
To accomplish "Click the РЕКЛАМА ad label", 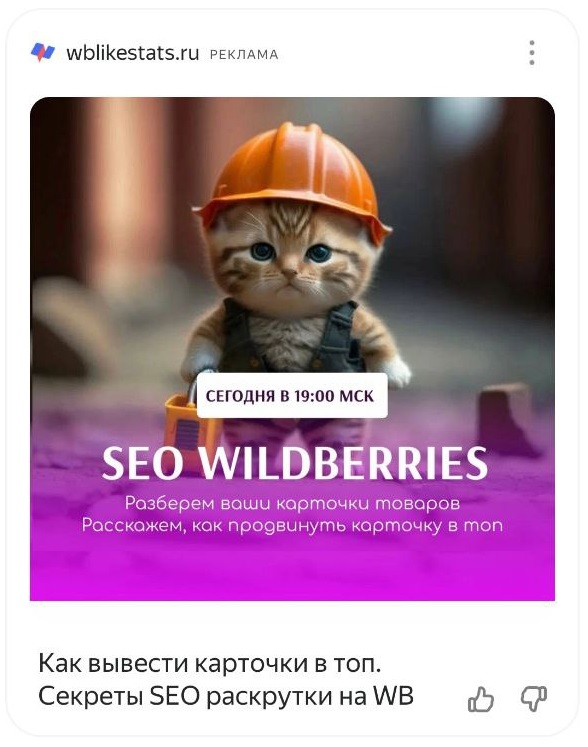I will [244, 55].
